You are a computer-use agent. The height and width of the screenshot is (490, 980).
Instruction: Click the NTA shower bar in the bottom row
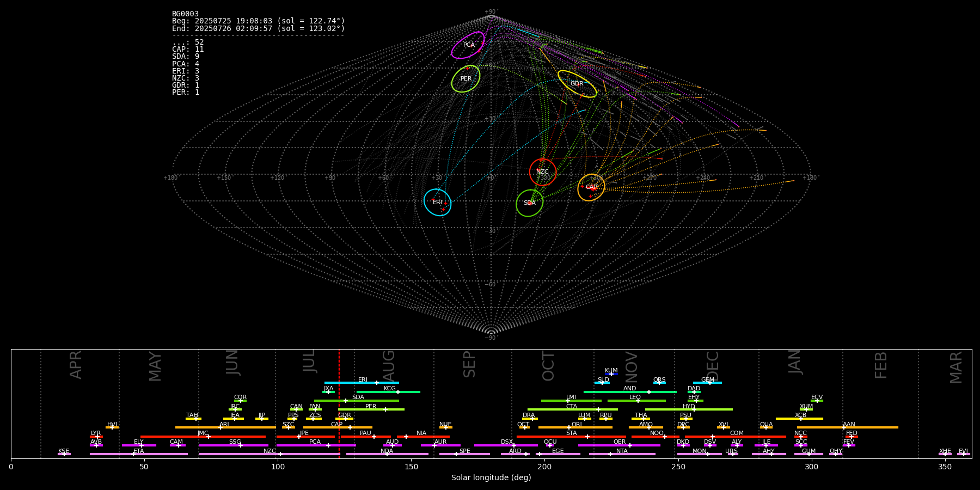[x=622, y=454]
